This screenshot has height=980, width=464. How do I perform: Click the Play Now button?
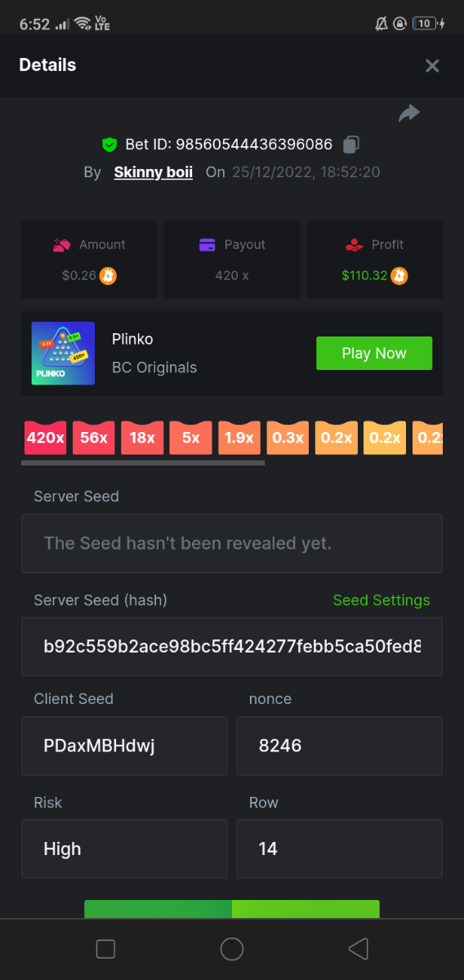(374, 354)
